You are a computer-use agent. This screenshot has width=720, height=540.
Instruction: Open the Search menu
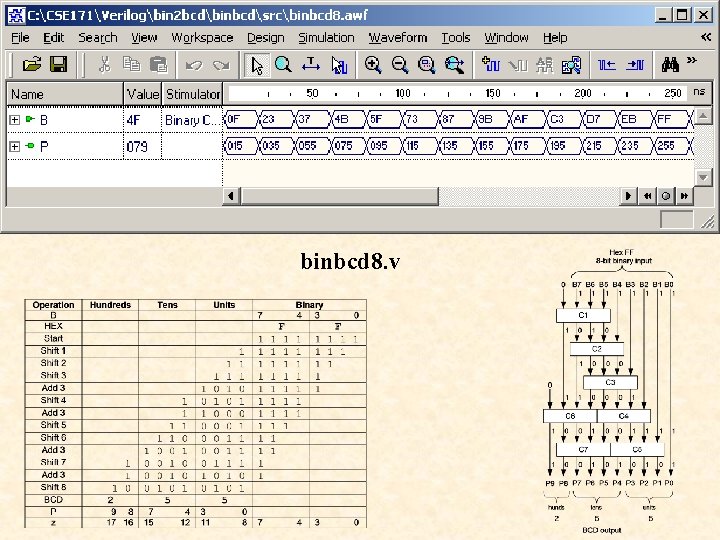click(x=98, y=38)
